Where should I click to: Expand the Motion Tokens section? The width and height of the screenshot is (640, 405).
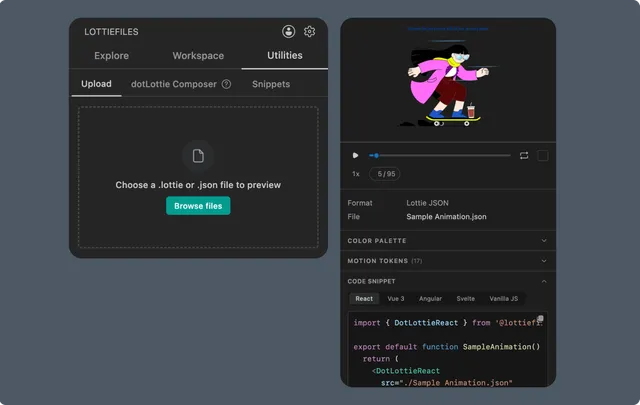(448, 261)
